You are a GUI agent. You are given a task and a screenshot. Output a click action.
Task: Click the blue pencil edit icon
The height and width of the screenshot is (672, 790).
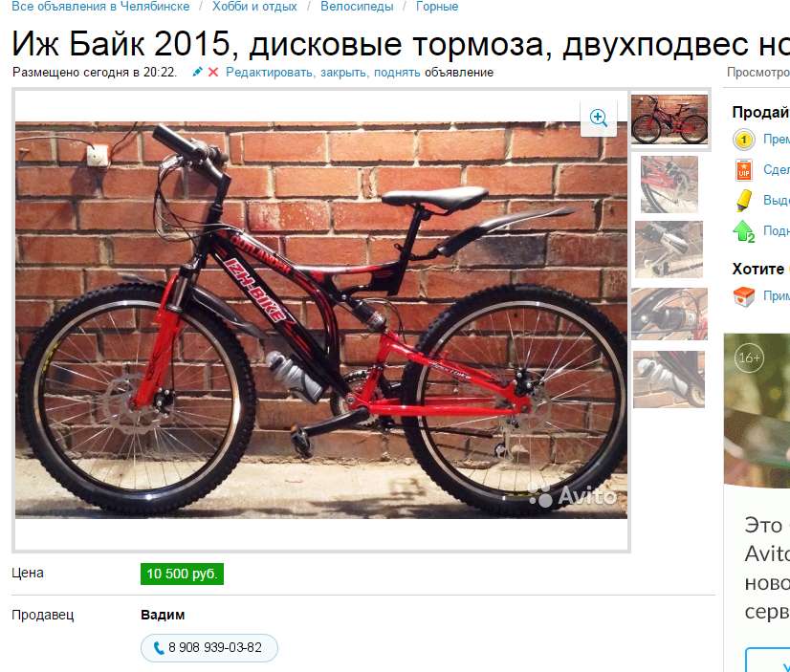[x=197, y=73]
